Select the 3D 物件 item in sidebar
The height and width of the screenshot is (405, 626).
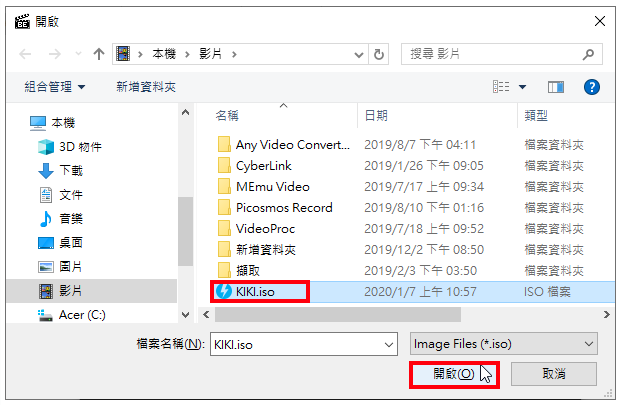(70, 147)
